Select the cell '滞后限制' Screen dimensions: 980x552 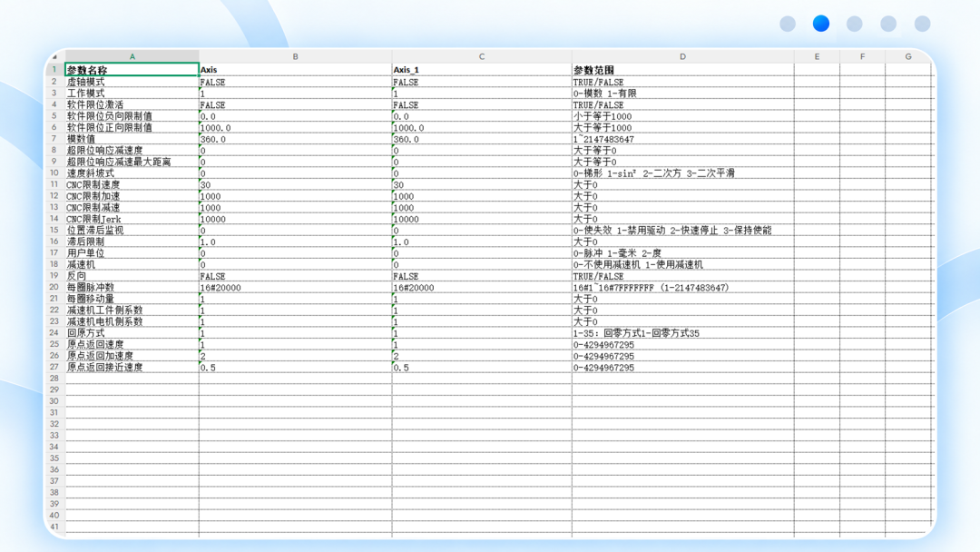point(132,241)
